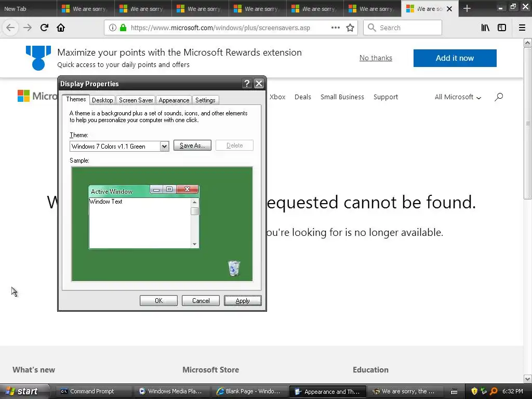Screen dimensions: 532x399
Task: Click the taskbar clock showing 6:32 PM
Action: 513,391
